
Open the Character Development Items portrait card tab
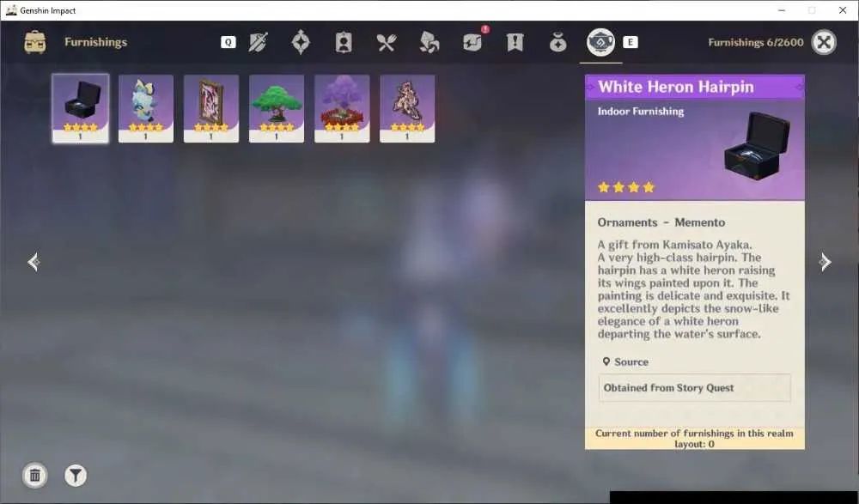point(344,42)
